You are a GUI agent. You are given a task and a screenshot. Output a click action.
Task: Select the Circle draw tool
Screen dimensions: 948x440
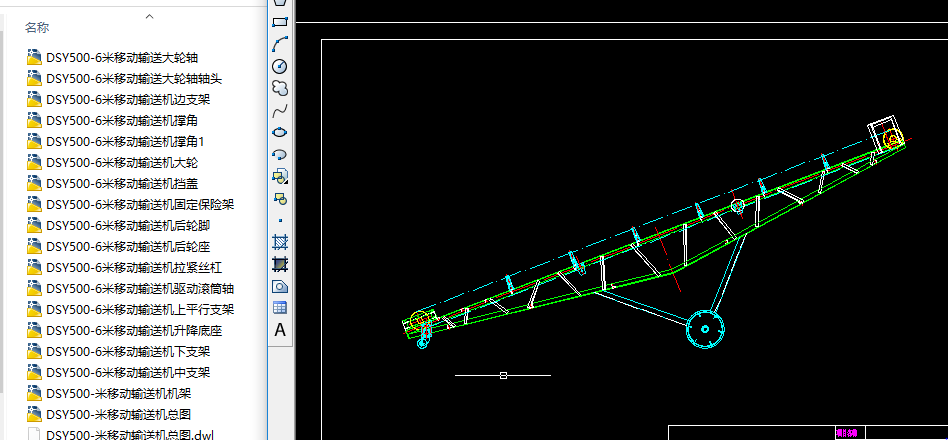point(280,66)
